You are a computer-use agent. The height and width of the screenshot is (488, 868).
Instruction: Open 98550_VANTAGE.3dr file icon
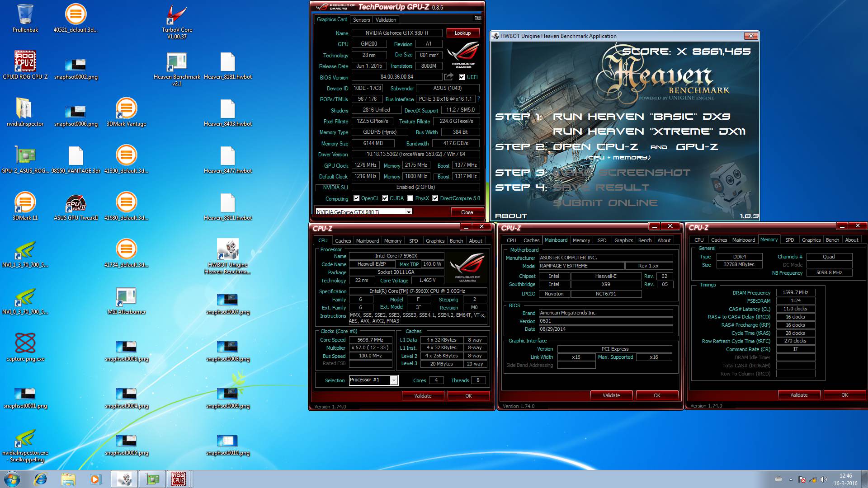(75, 159)
